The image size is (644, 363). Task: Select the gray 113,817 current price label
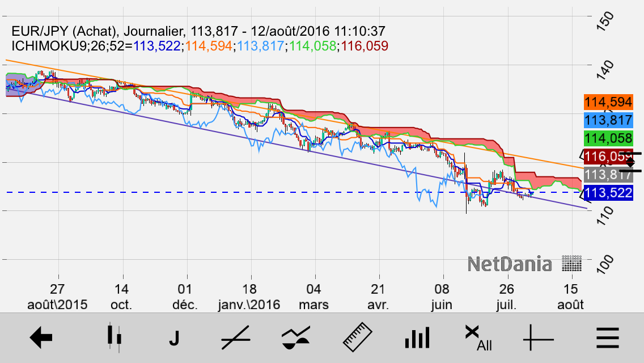coord(608,174)
